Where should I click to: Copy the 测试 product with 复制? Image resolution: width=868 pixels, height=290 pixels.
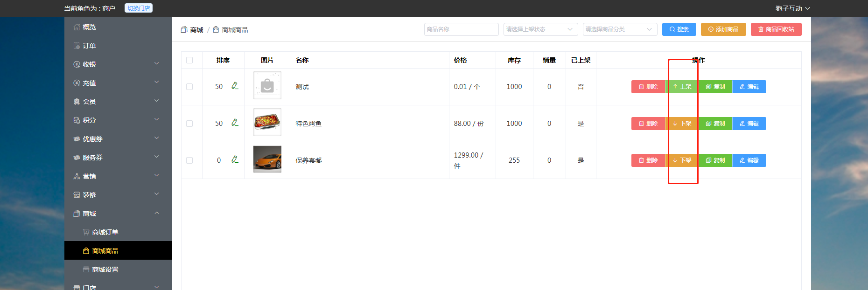(715, 87)
